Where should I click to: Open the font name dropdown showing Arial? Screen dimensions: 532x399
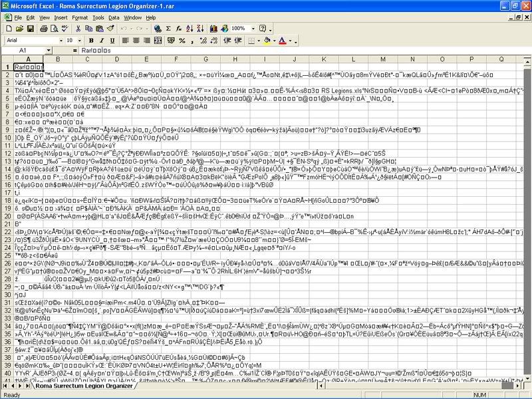click(60, 41)
